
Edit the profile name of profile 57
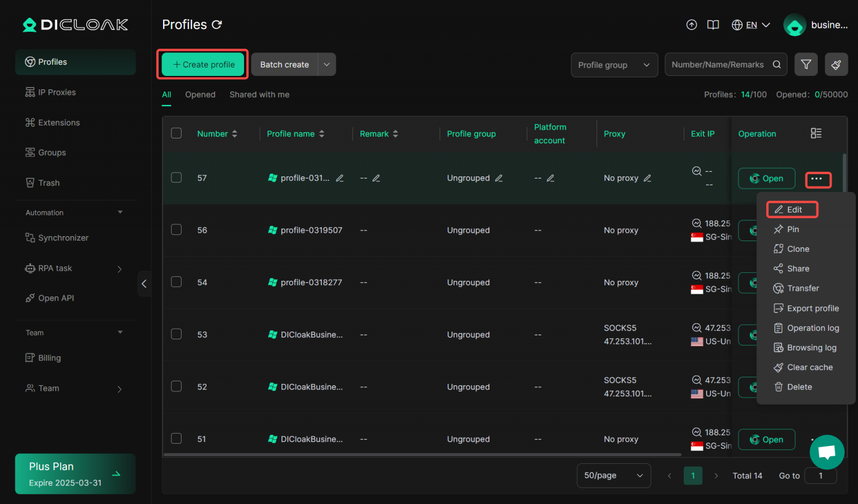(340, 177)
